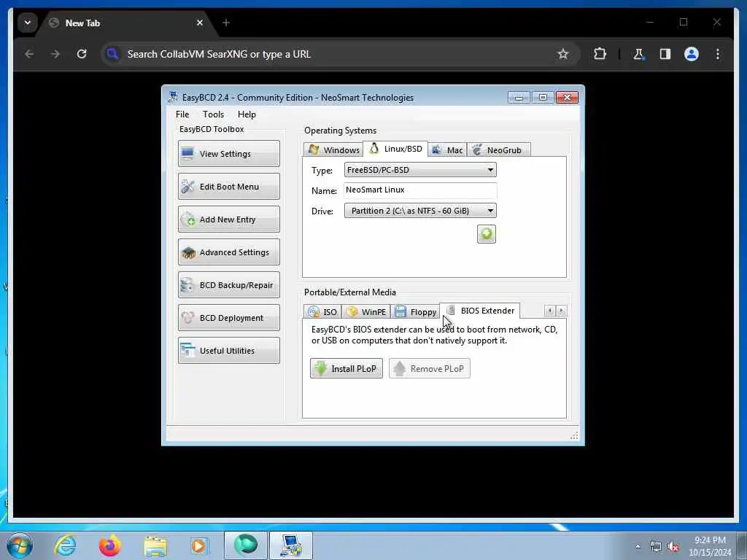
Task: Open the Help menu in EasyBCD
Action: (x=247, y=114)
